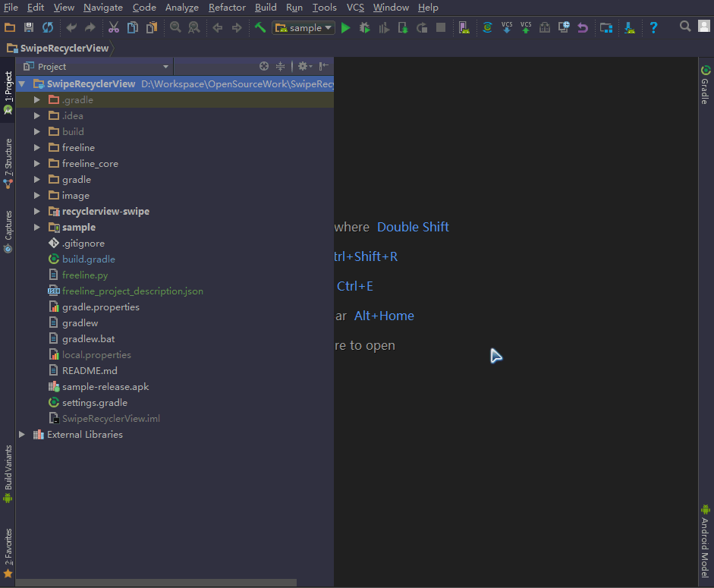This screenshot has width=714, height=588.
Task: Click the Help question mark icon
Action: (x=653, y=28)
